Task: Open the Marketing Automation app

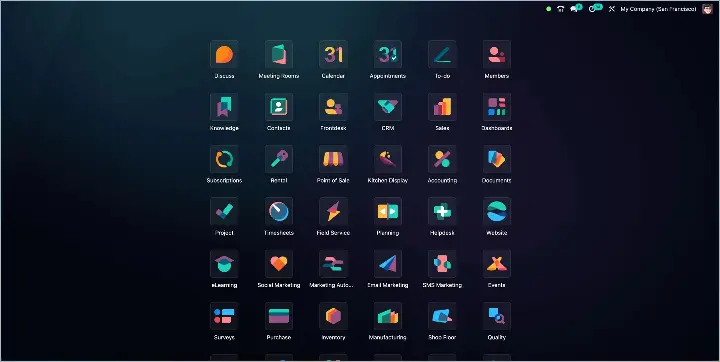Action: (333, 264)
